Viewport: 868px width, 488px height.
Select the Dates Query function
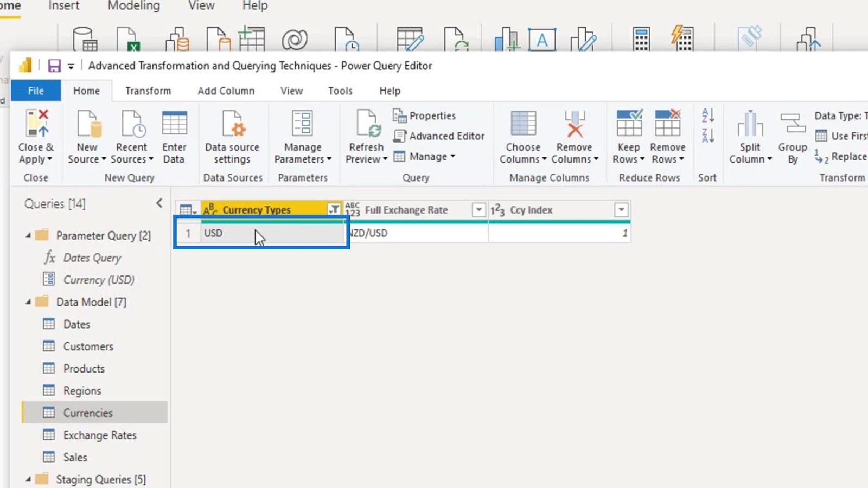(x=92, y=258)
